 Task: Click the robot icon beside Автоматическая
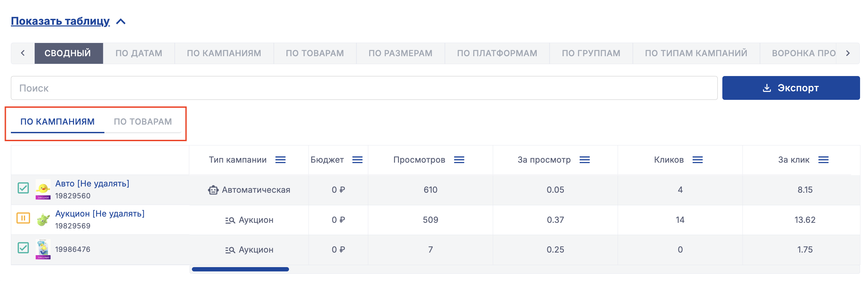[213, 190]
